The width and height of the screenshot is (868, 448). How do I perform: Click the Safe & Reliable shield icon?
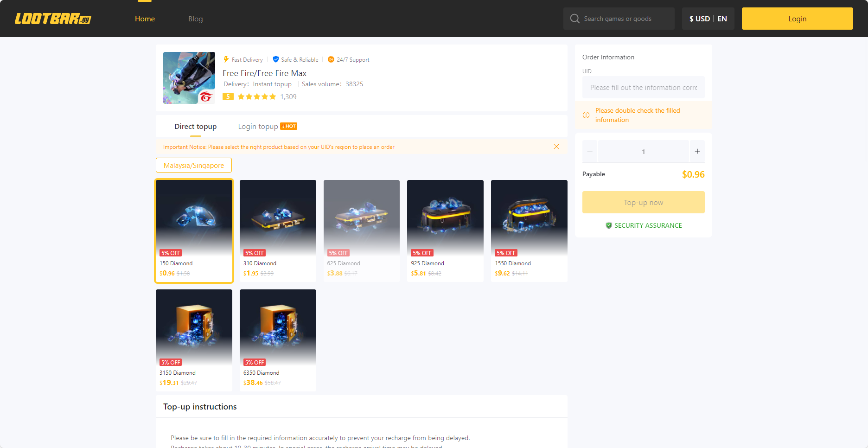276,59
